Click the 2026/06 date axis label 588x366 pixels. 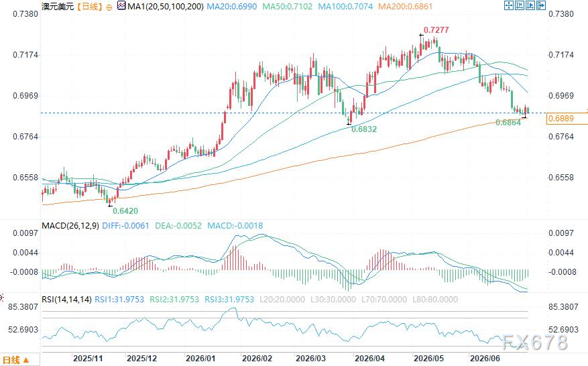click(x=485, y=359)
